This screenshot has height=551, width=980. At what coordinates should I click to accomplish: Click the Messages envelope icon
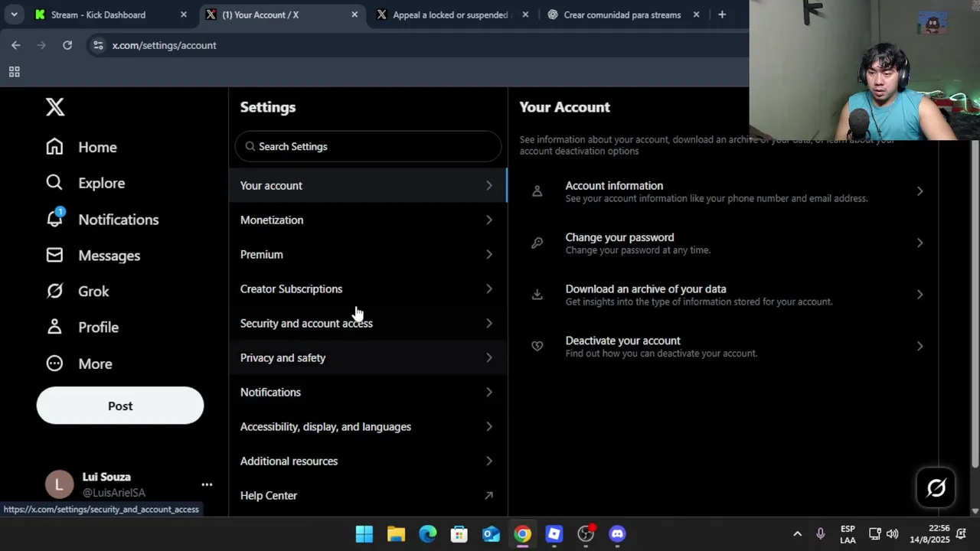(54, 255)
